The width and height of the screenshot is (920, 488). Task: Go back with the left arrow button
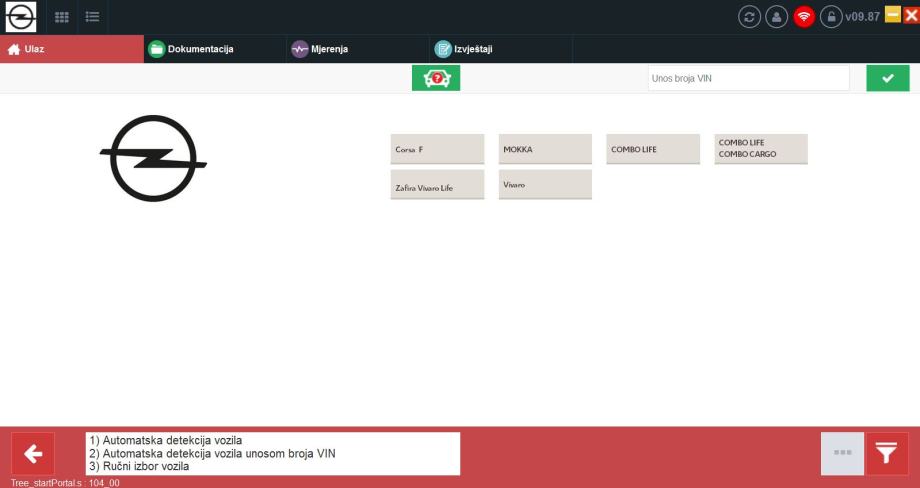click(x=33, y=453)
